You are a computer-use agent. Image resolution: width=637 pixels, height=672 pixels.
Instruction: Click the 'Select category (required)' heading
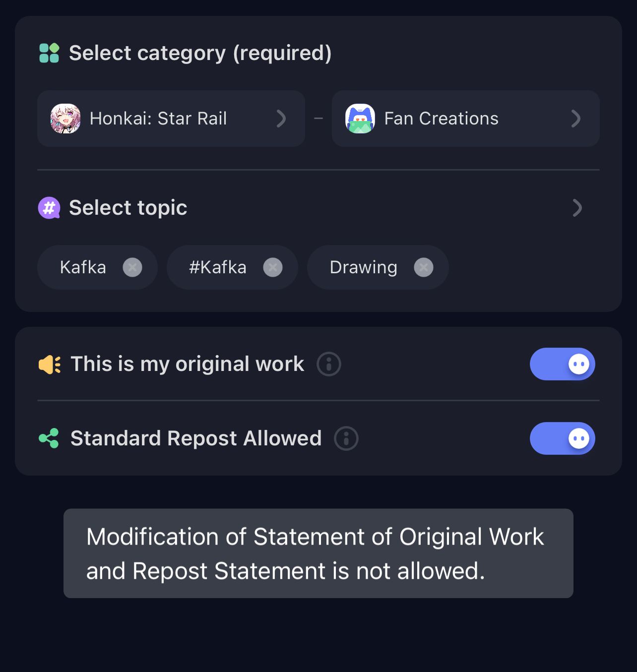(x=200, y=53)
